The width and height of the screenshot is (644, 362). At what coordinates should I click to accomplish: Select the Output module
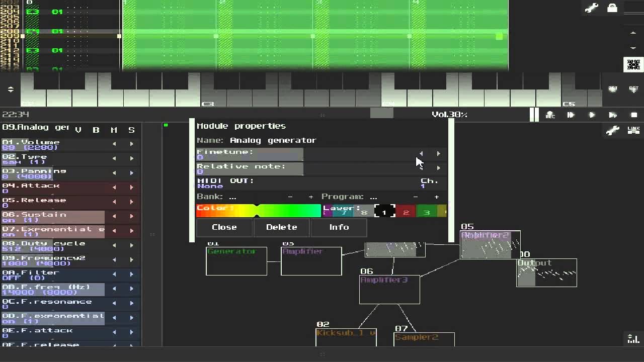[x=547, y=273]
